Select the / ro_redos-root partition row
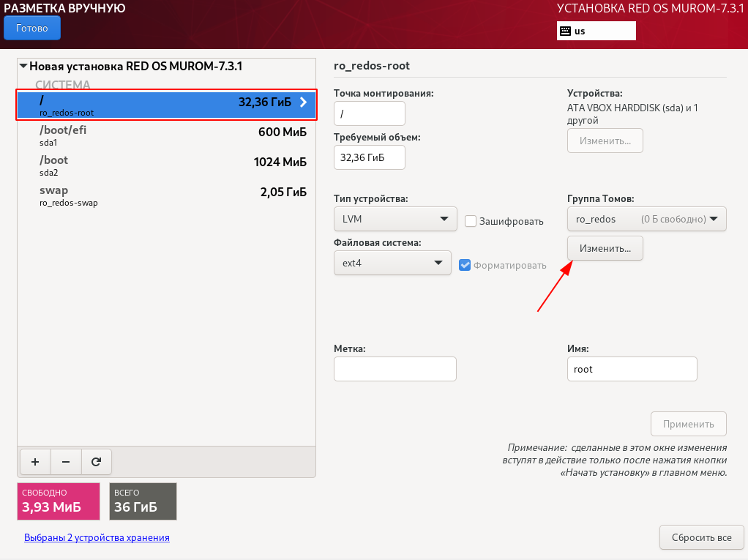Screen dimensions: 748x560 166,105
